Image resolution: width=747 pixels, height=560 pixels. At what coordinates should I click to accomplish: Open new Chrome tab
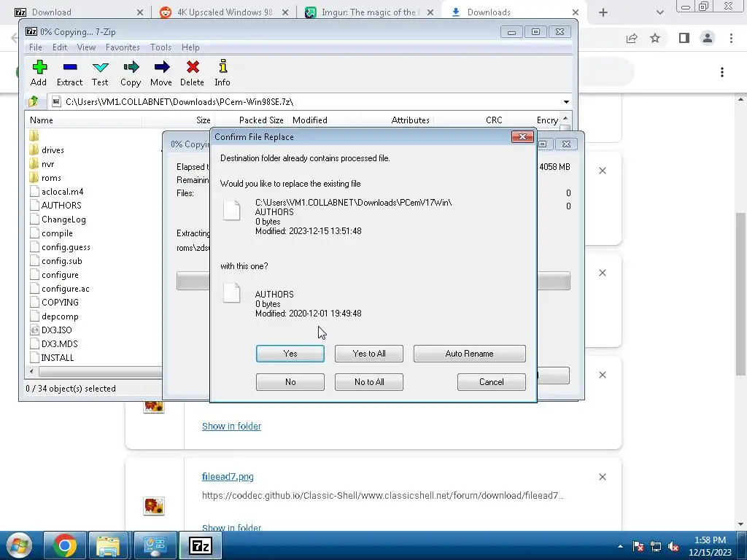tap(603, 12)
